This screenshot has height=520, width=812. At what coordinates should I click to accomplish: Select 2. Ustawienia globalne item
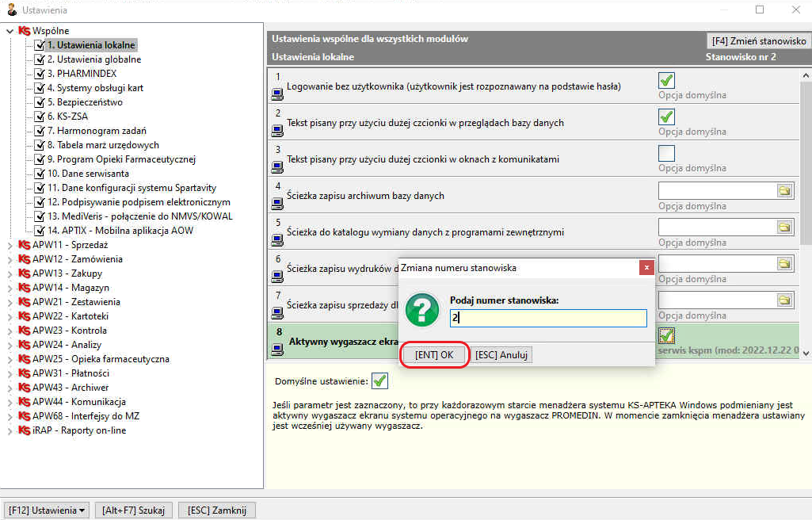click(94, 59)
